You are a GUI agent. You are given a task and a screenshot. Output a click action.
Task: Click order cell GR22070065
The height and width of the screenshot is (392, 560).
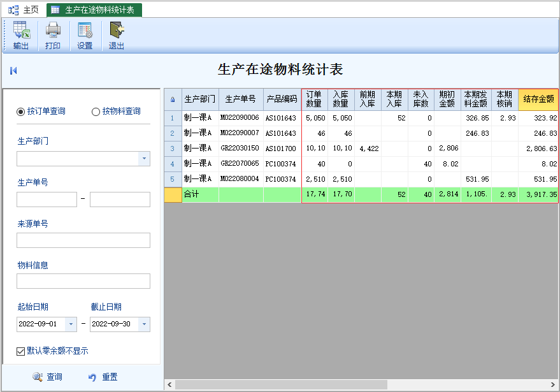[240, 164]
